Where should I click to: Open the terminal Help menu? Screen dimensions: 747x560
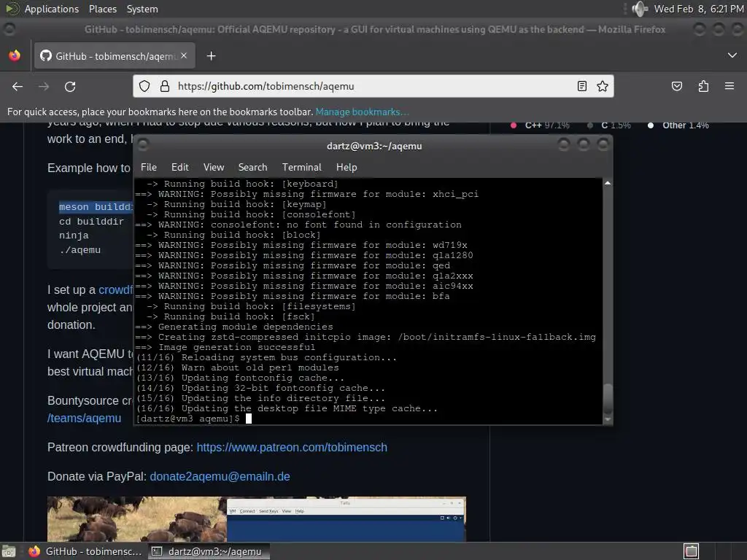coord(347,167)
